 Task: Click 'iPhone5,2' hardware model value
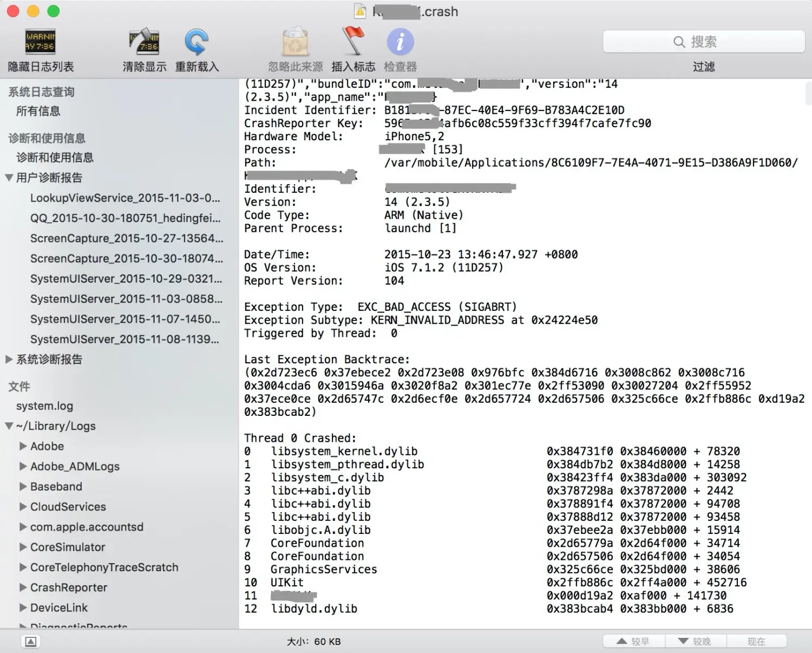click(414, 136)
